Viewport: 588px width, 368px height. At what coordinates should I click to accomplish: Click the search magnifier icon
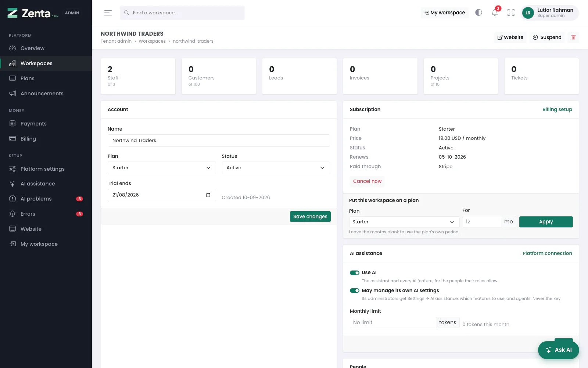coord(126,13)
